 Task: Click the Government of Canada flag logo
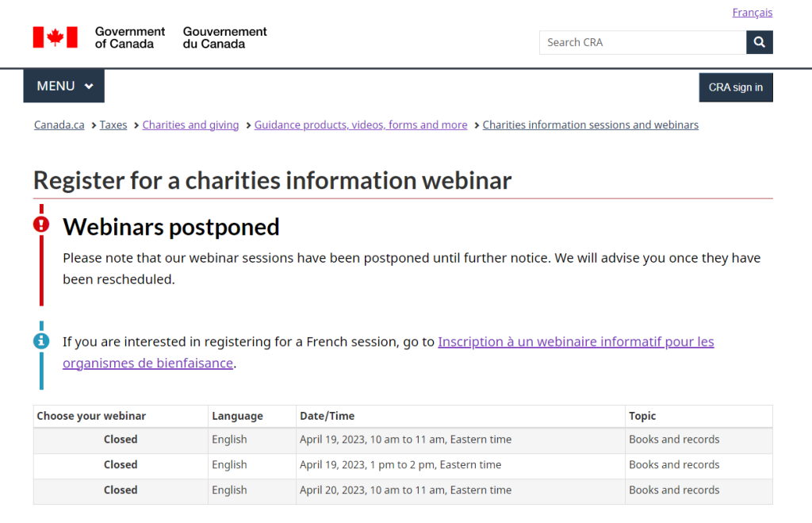point(56,37)
